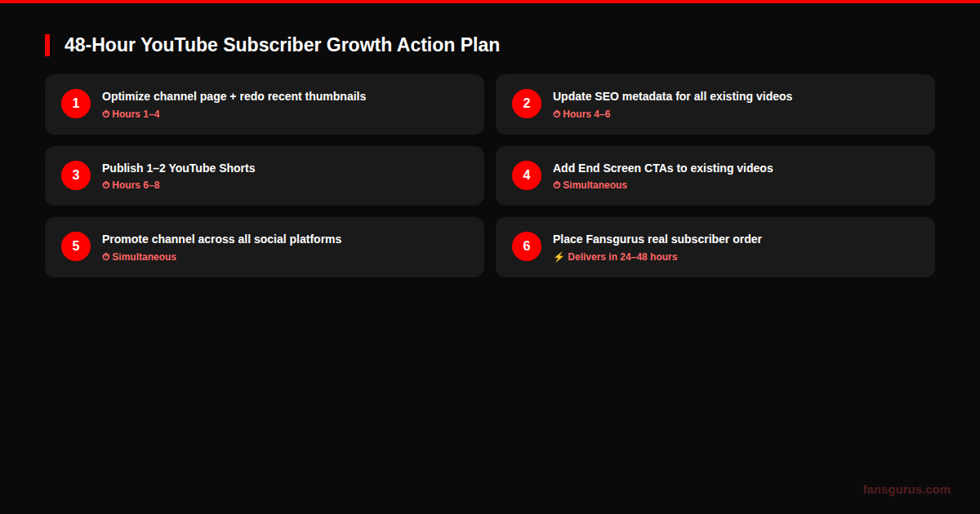This screenshot has width=980, height=514.
Task: Click the red number 2 badge icon
Action: point(527,104)
